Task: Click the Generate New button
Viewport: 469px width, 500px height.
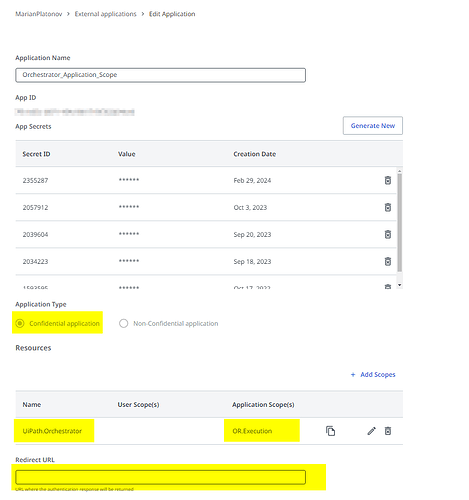Action: pyautogui.click(x=373, y=126)
